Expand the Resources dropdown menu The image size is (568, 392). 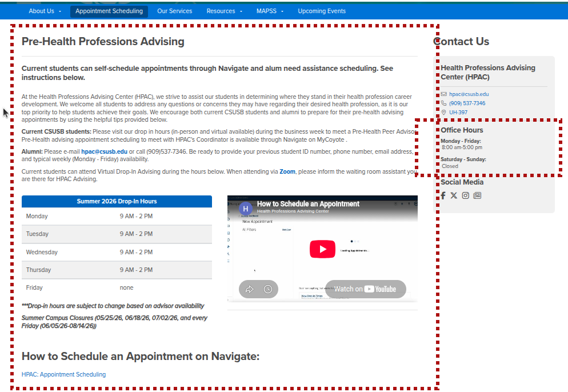pos(224,11)
